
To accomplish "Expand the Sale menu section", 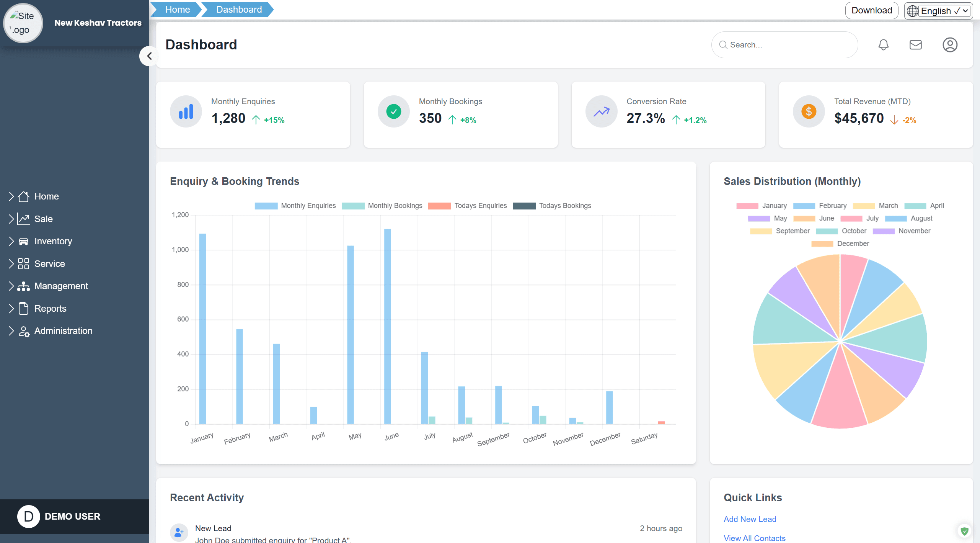I will (43, 219).
